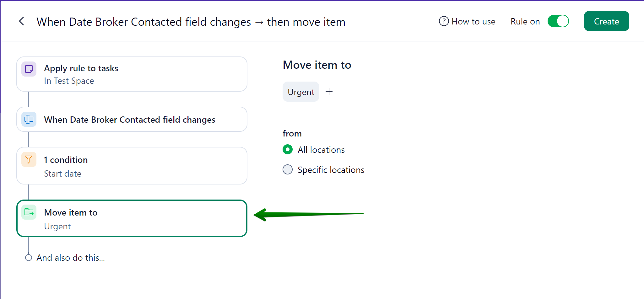Screen dimensions: 644x299
Task: Click And also do this link
Action: (71, 258)
